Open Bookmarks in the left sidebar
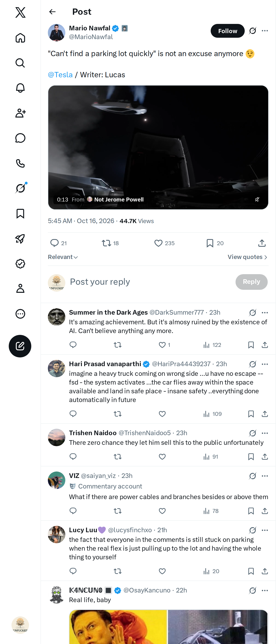276x644 pixels. (20, 213)
